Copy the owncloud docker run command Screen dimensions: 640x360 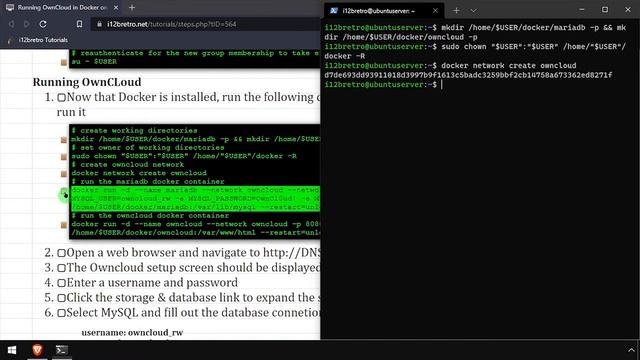coord(64,225)
